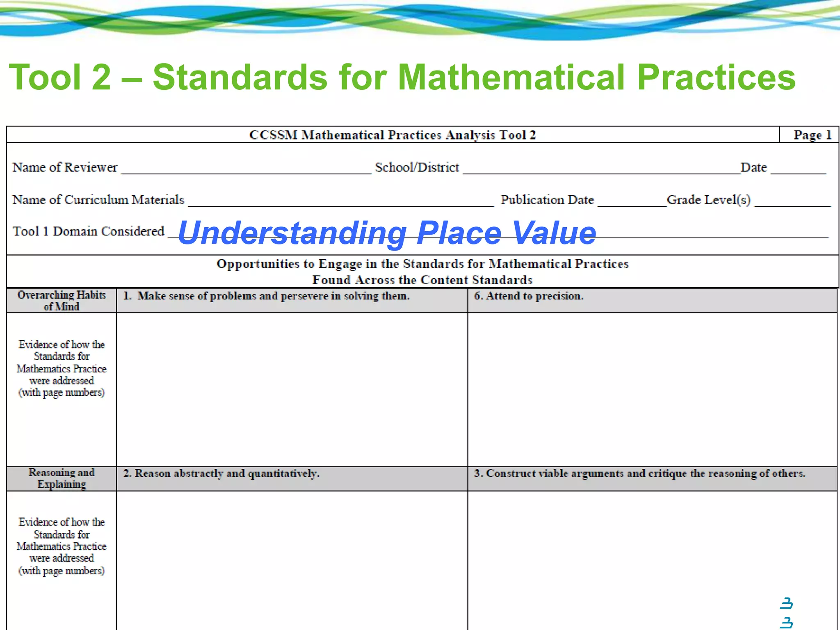The image size is (840, 630).
Task: Click the first Evidence of how the Standards label
Action: 62,368
